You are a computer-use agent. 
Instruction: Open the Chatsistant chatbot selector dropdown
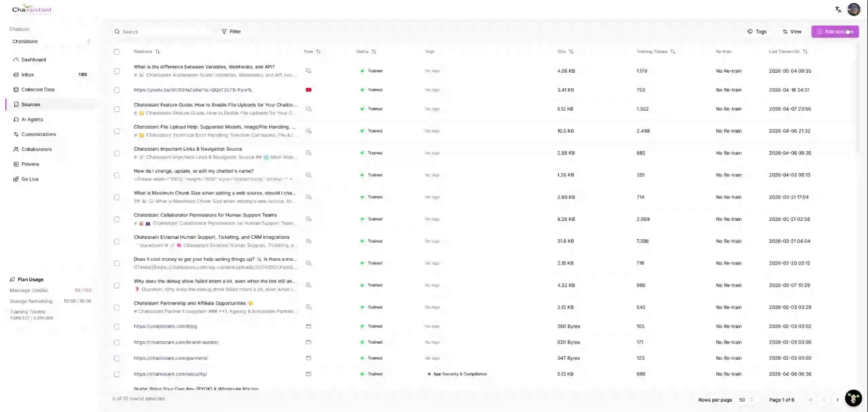tap(51, 41)
